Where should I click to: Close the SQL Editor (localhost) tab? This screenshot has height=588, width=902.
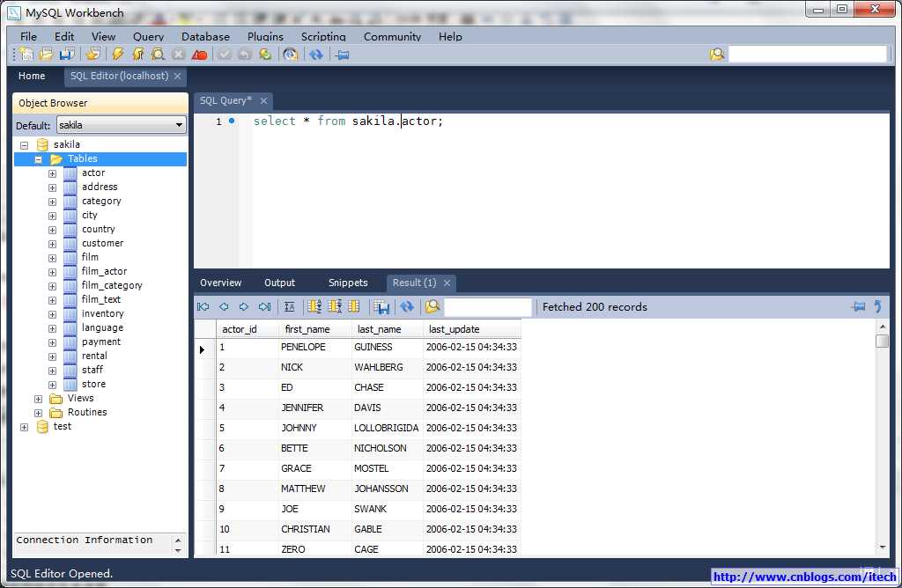(177, 76)
